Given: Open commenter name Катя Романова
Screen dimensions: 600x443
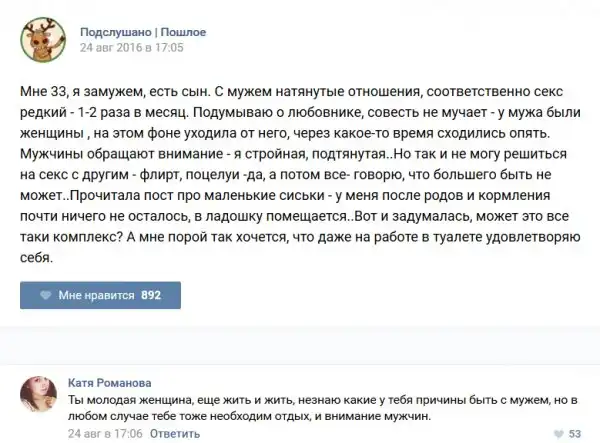Looking at the screenshot, I should (x=108, y=382).
